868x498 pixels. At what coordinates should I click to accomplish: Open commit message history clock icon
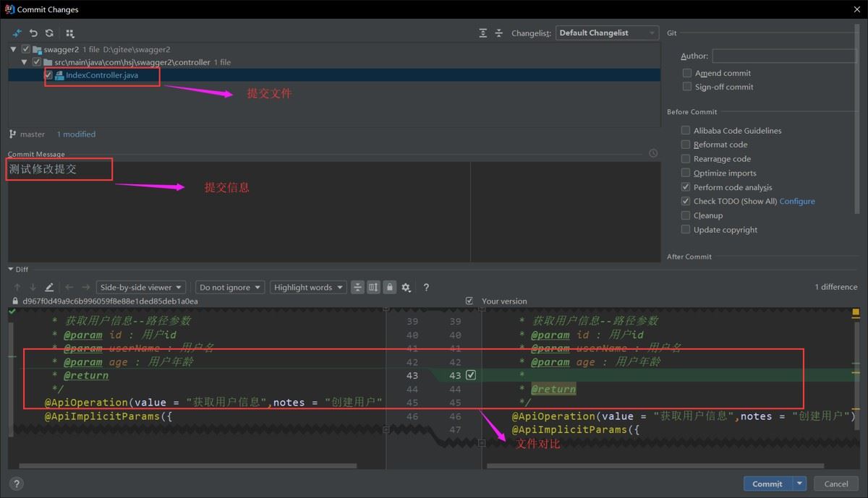(653, 153)
